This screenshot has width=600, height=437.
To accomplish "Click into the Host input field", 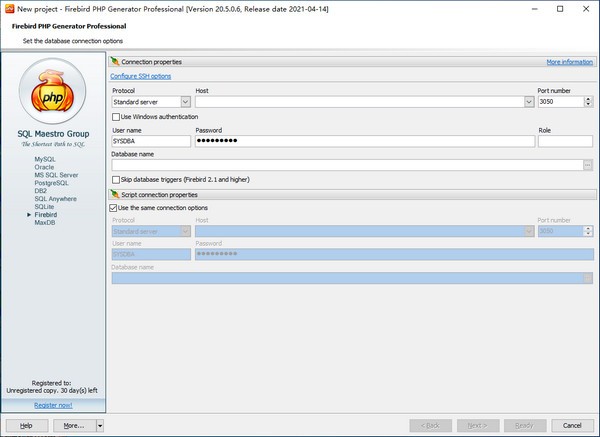I will click(x=360, y=102).
